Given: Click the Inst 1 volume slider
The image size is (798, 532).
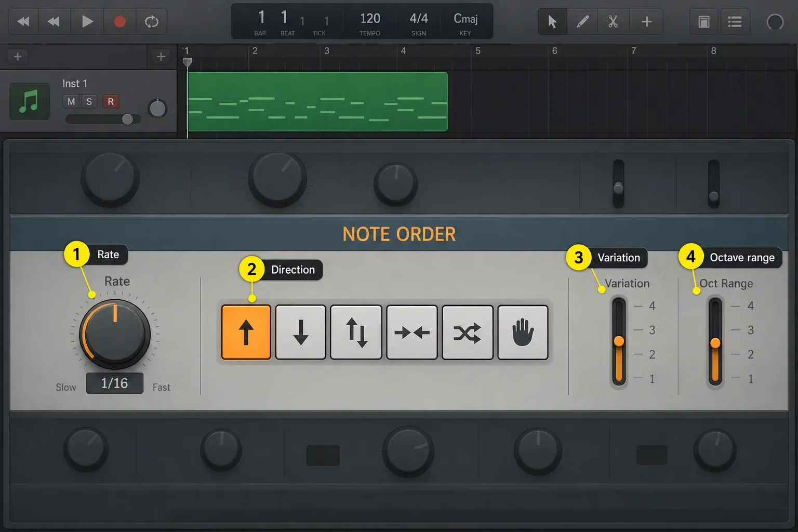Looking at the screenshot, I should tap(103, 119).
